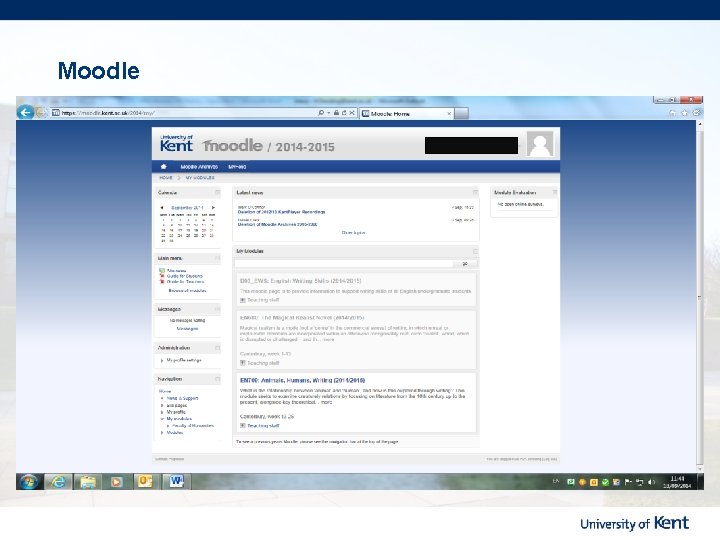
Task: Open Windows Explorer folder on the taskbar
Action: tap(88, 482)
